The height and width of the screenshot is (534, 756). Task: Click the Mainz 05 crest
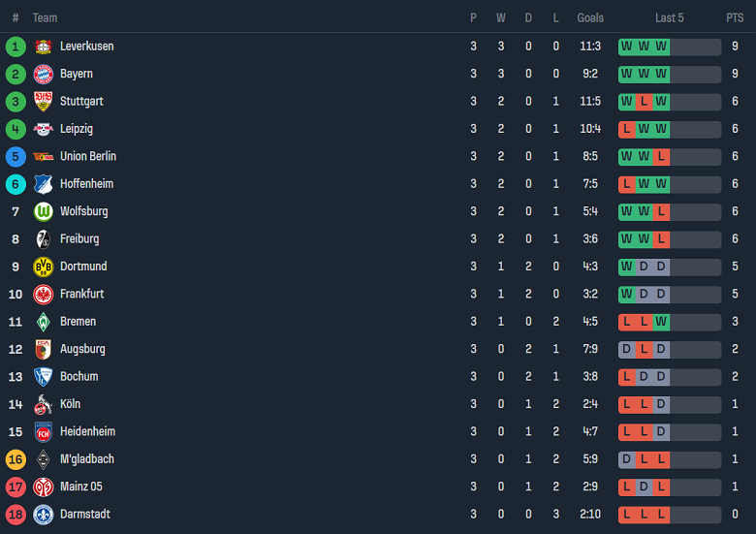(x=43, y=487)
